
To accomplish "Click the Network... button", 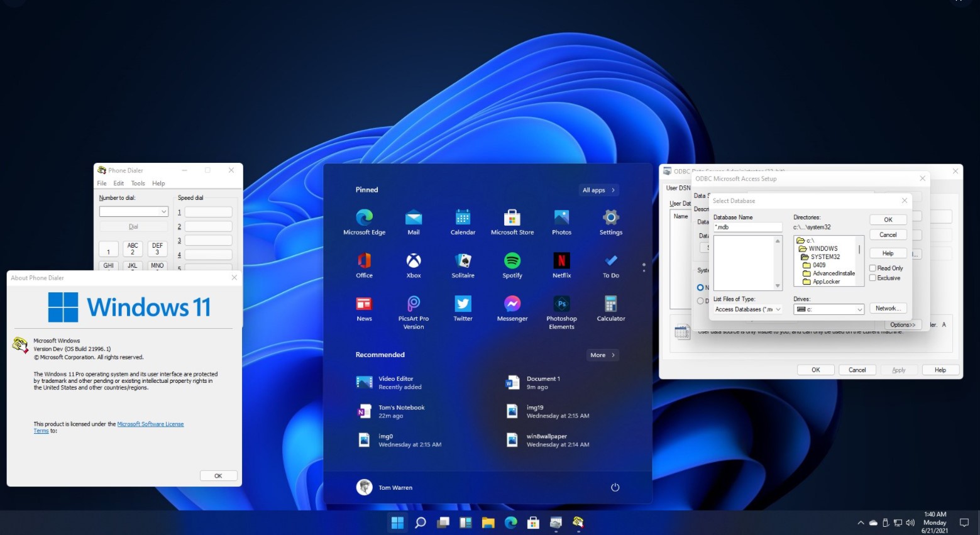I will coord(888,308).
